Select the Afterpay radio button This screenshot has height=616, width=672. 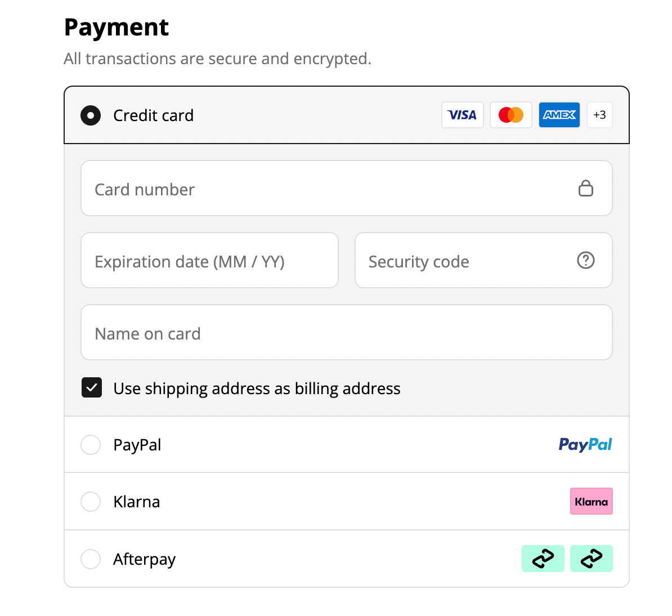pos(91,559)
